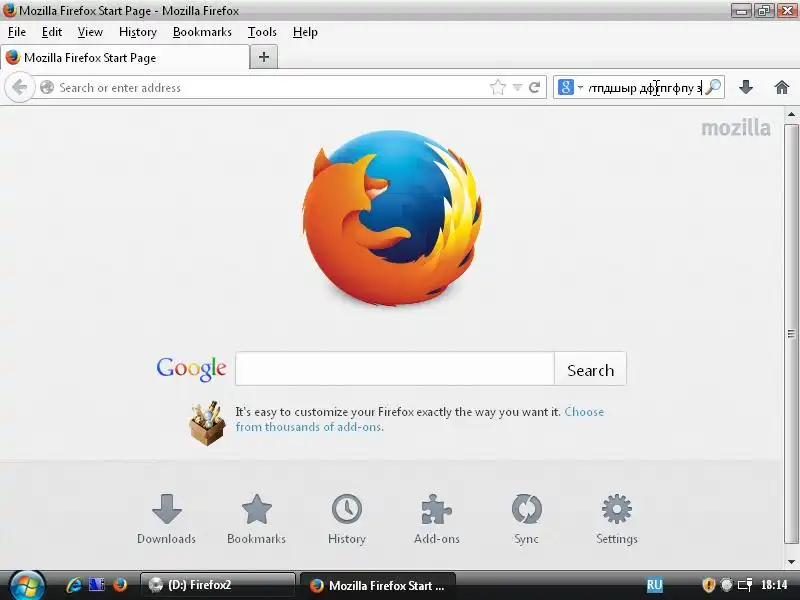The height and width of the screenshot is (600, 800).
Task: Click the Firefox logo image
Action: pos(392,218)
